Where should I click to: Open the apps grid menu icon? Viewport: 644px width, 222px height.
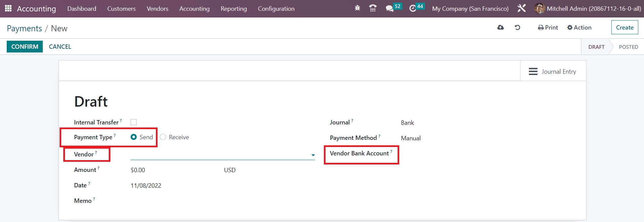coord(8,8)
